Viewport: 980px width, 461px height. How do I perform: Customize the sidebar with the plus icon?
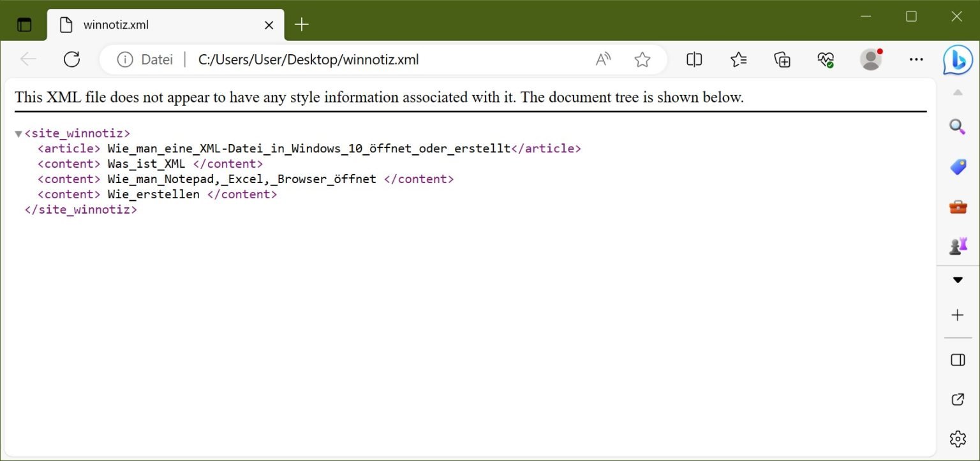click(957, 314)
